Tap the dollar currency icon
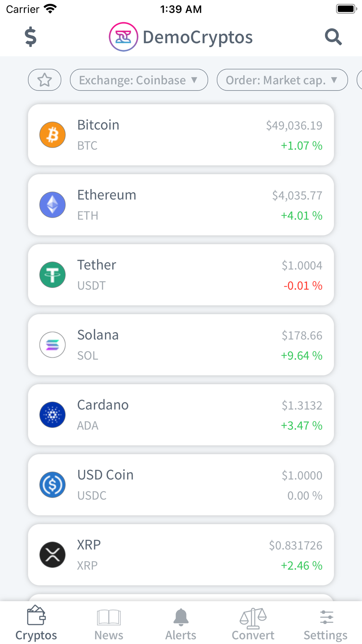 point(31,37)
